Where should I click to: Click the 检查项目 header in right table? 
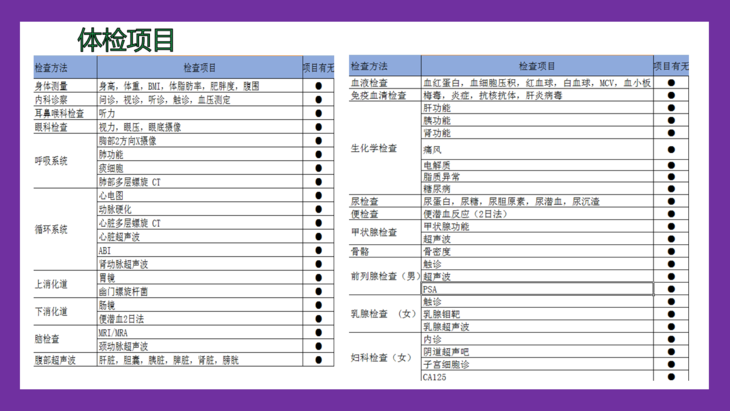coord(536,66)
